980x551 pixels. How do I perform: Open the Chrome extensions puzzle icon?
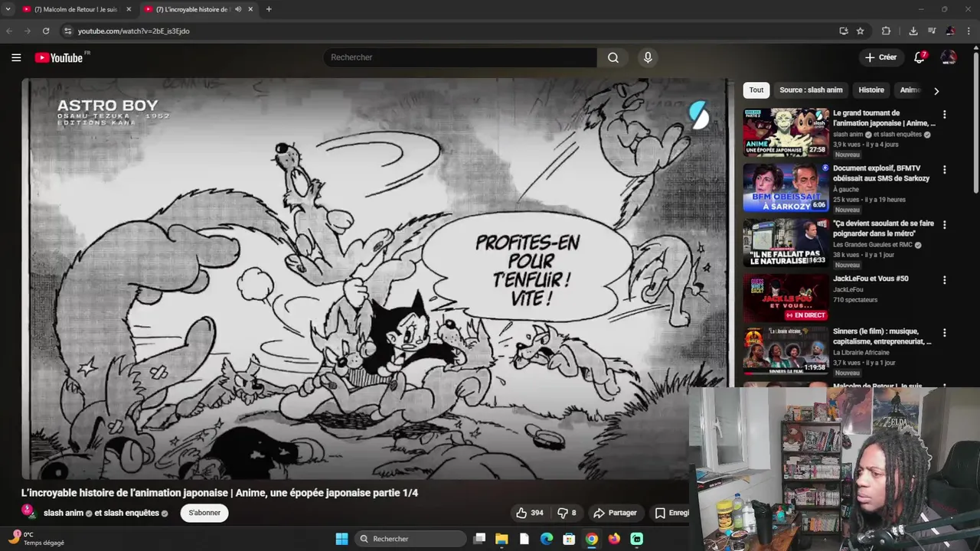886,31
